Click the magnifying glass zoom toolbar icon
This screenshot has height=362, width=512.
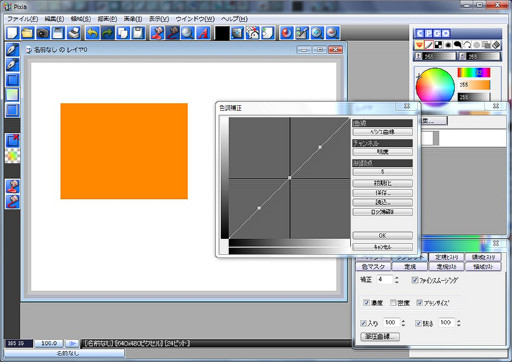(188, 33)
